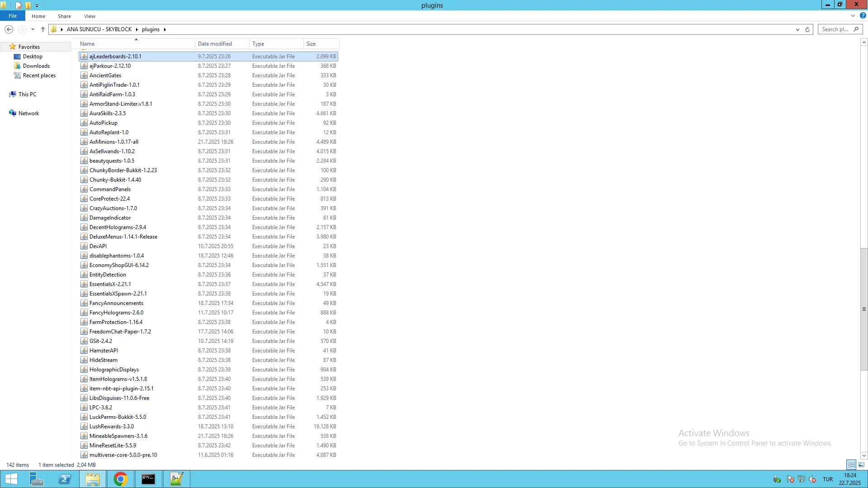Switch to Details view layout icon
This screenshot has height=488, width=868.
click(x=851, y=465)
